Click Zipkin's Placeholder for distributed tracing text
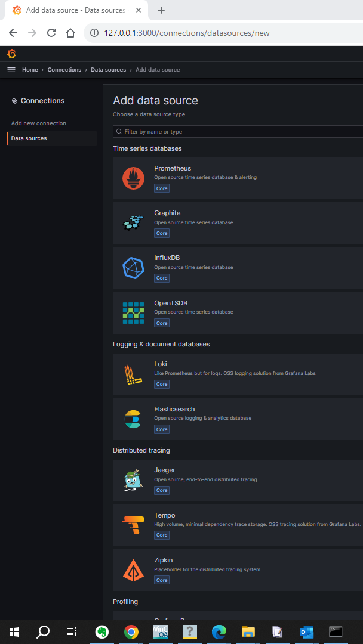This screenshot has width=363, height=644. pyautogui.click(x=208, y=569)
